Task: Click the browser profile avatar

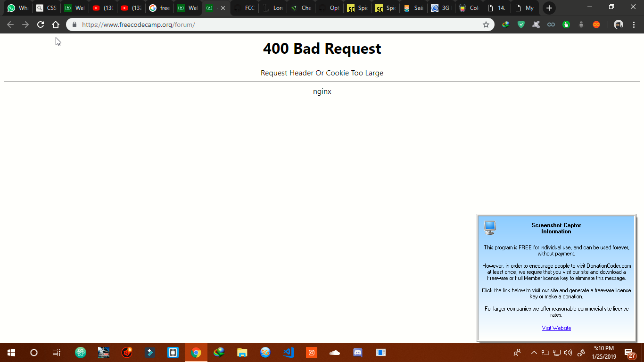Action: pos(618,24)
